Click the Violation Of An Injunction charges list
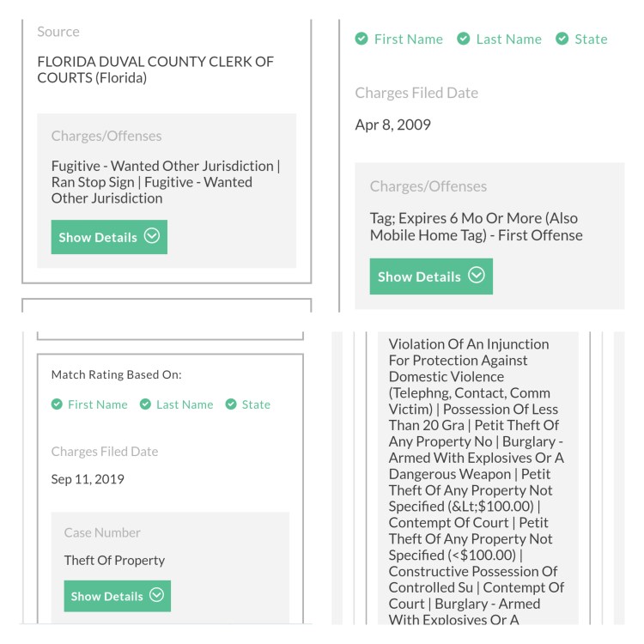644x644 pixels. (x=476, y=481)
